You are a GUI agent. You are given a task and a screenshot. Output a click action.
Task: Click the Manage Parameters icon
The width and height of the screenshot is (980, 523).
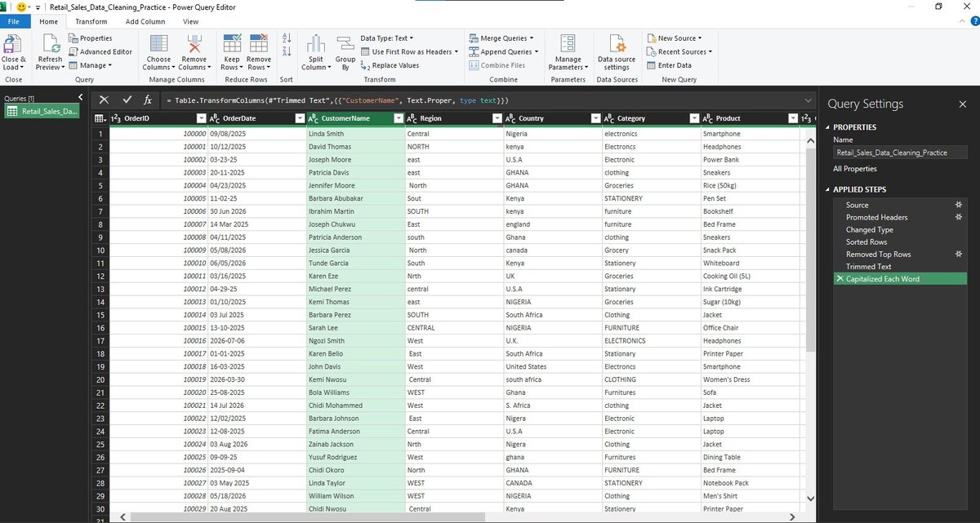tap(568, 44)
